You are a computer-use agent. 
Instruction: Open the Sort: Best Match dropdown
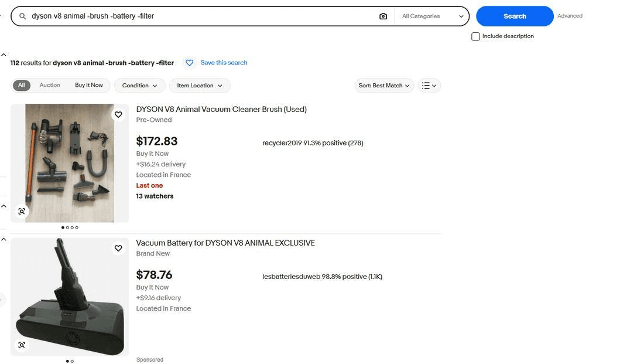(384, 86)
